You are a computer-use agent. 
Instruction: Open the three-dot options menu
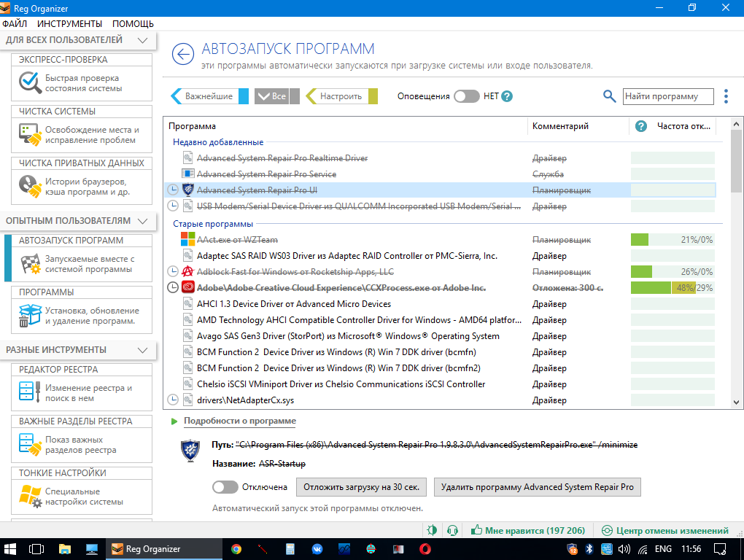[x=726, y=96]
